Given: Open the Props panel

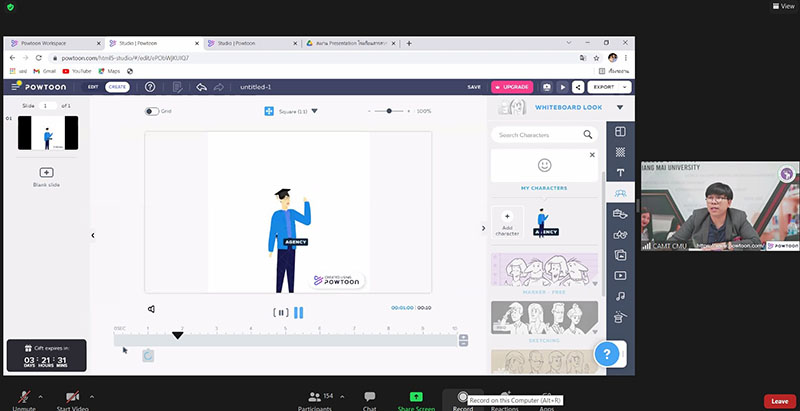Looking at the screenshot, I should [x=620, y=214].
